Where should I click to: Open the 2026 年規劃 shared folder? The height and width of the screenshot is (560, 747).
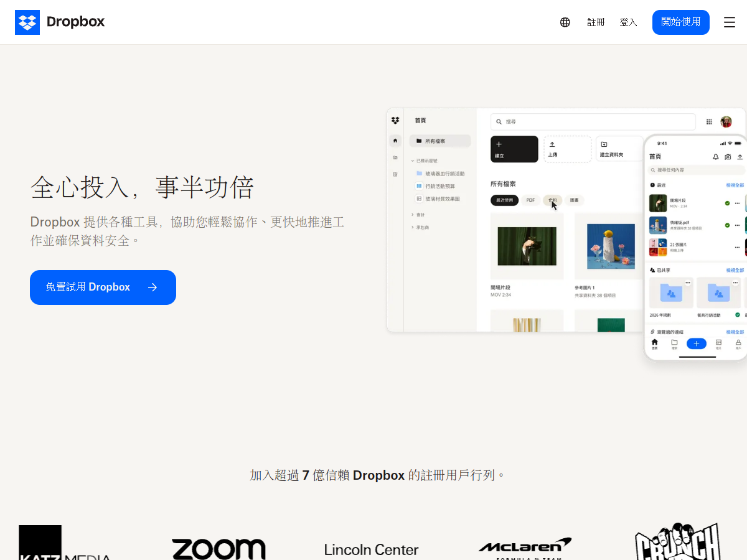(x=671, y=297)
